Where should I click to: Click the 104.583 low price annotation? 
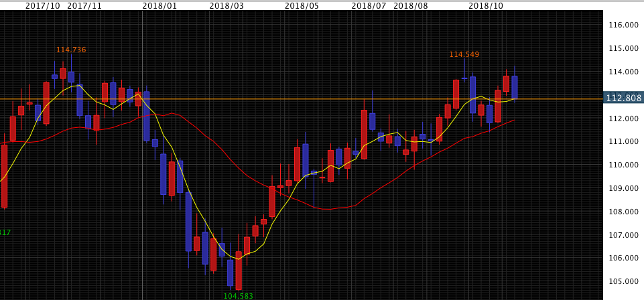click(x=238, y=296)
